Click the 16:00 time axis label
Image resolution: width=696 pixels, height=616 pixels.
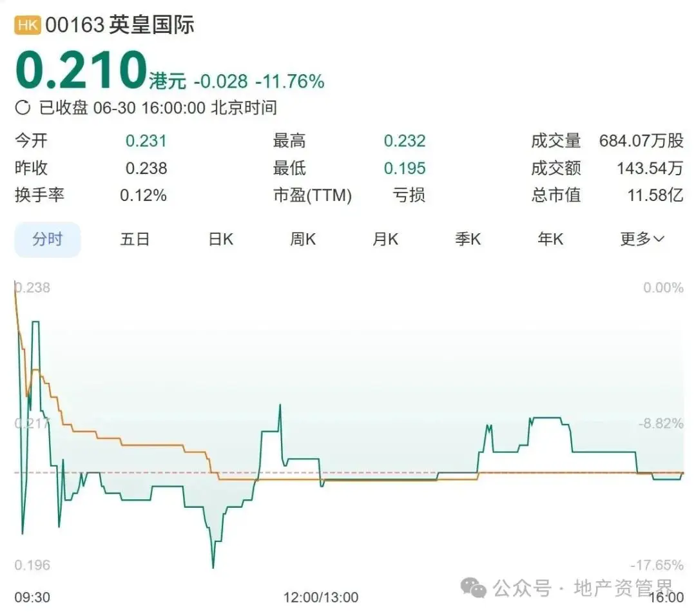pyautogui.click(x=666, y=598)
